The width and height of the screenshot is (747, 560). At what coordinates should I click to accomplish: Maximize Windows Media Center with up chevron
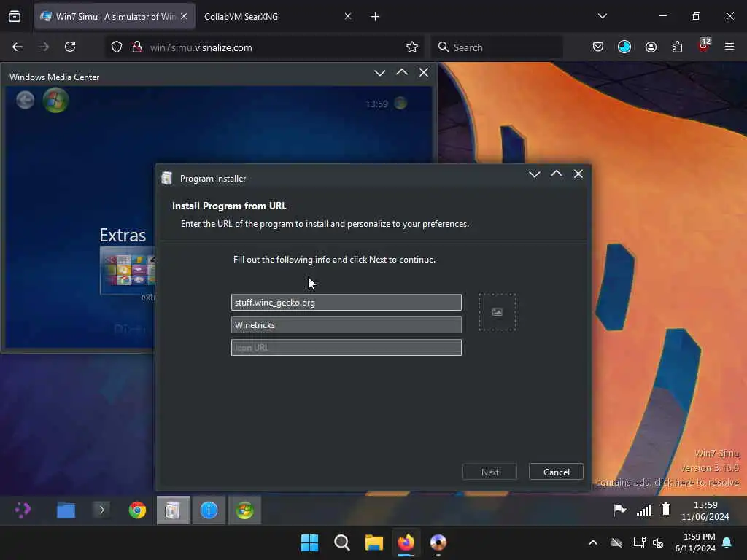click(402, 72)
